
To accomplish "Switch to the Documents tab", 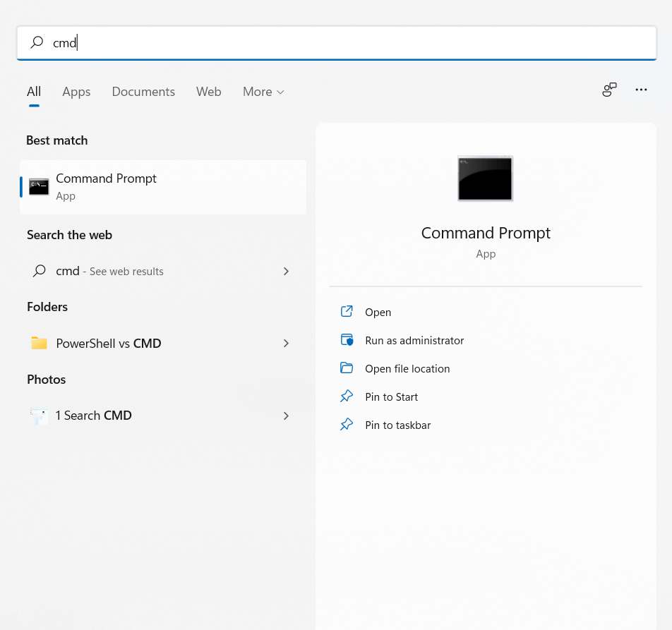I will pyautogui.click(x=143, y=91).
